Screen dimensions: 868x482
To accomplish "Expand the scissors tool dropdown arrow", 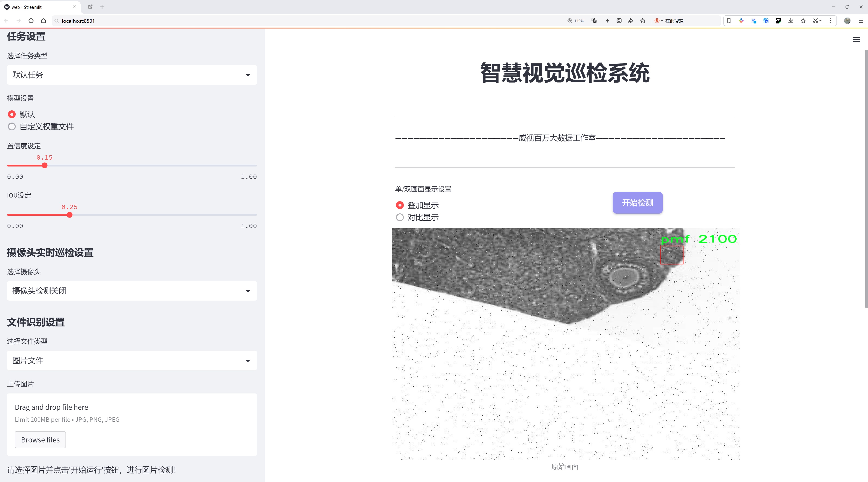I will (820, 21).
